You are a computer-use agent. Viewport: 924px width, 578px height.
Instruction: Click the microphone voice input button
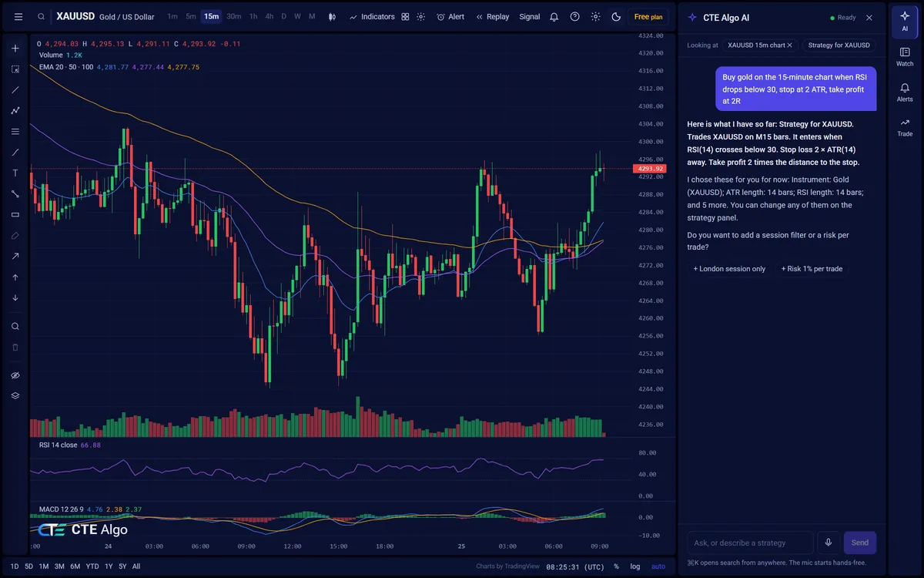829,543
